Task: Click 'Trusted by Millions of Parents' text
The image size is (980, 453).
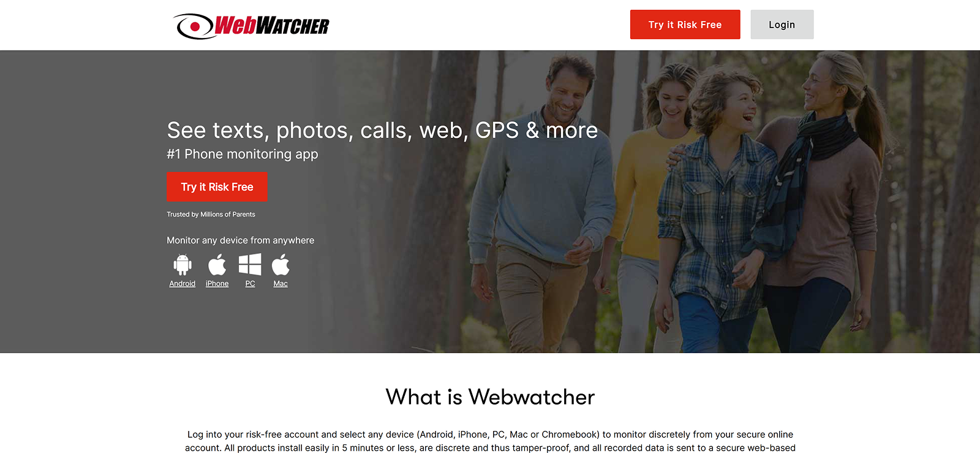Action: [211, 215]
